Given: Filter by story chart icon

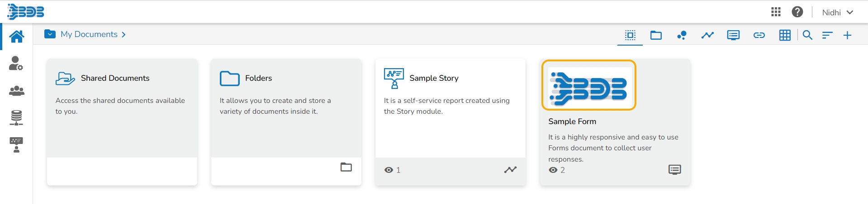Looking at the screenshot, I should [707, 35].
